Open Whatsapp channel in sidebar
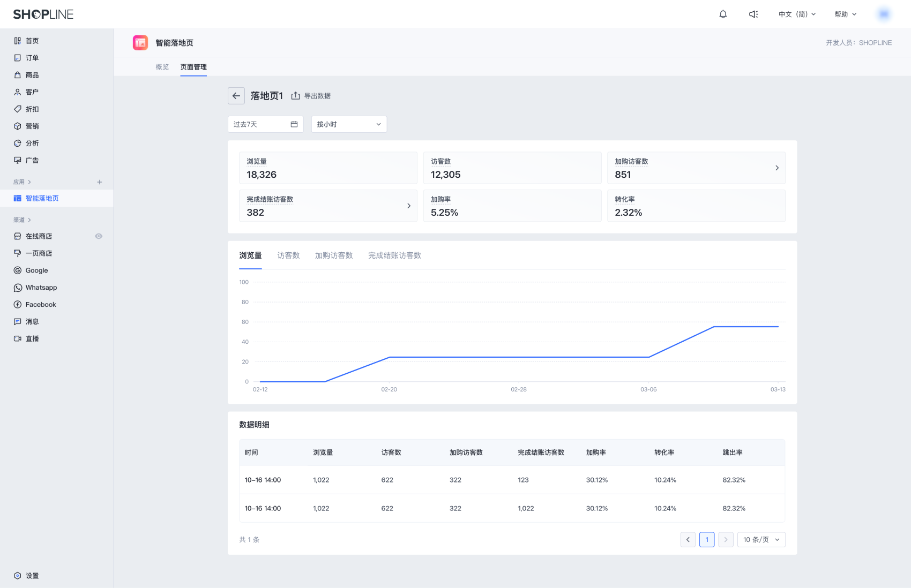 click(41, 288)
